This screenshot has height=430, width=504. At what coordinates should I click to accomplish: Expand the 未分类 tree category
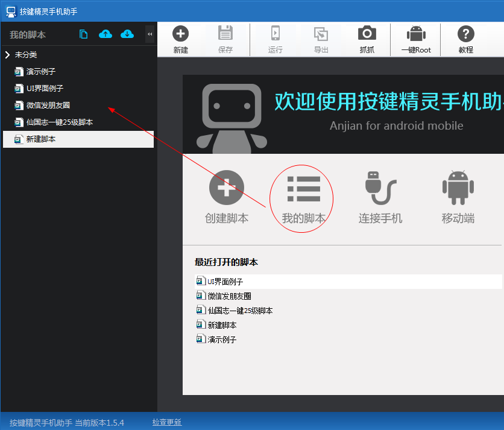coord(8,55)
